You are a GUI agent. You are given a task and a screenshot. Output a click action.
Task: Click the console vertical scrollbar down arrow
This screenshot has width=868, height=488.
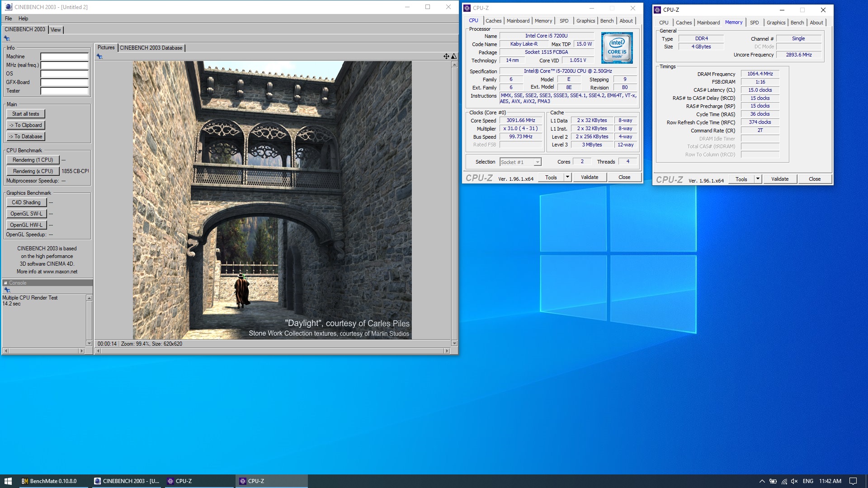89,343
